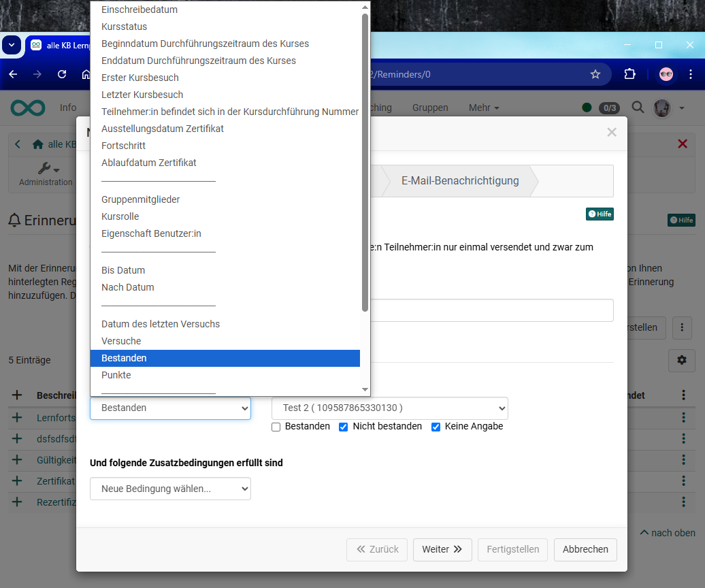Click the OpenOlat infinity logo

[x=27, y=108]
